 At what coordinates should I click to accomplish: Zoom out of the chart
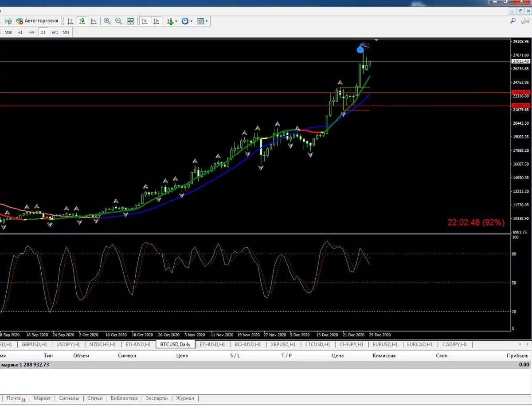click(119, 21)
